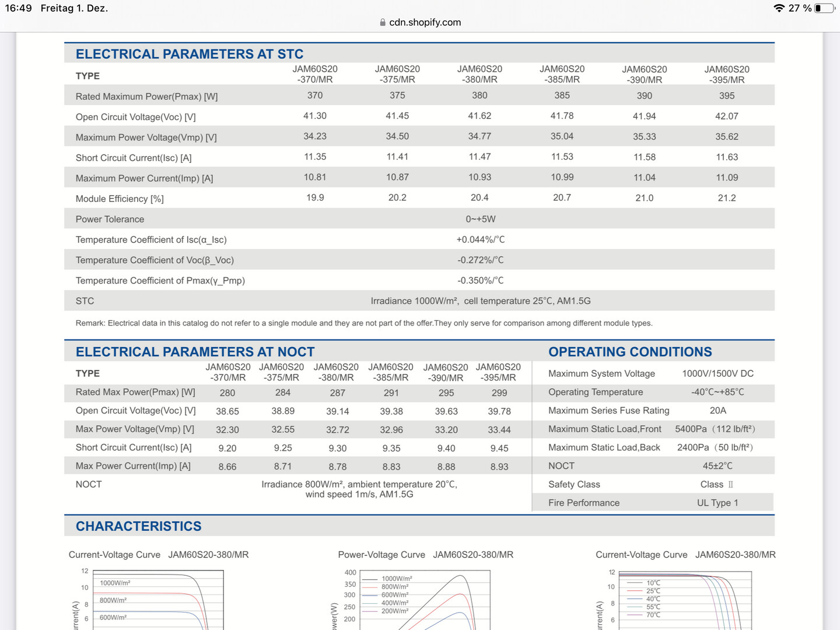Viewport: 840px width, 630px height.
Task: Tap the date Freitag 1. Dez.
Action: [74, 8]
